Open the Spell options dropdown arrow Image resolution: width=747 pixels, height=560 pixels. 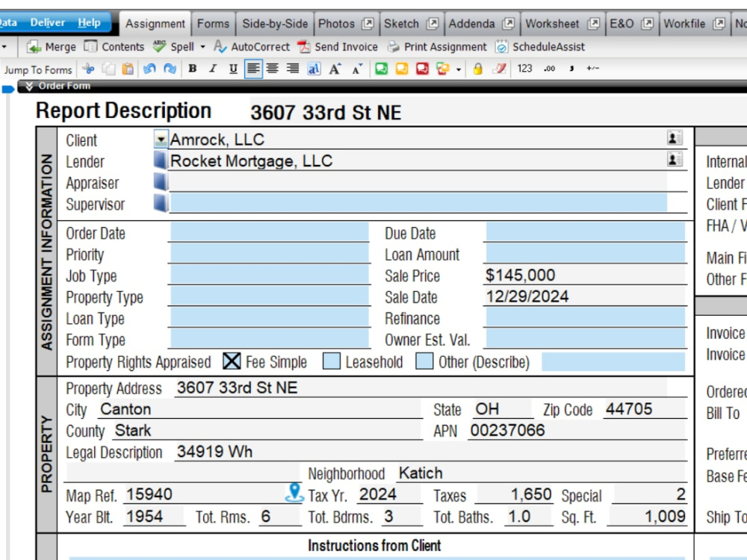tap(203, 46)
